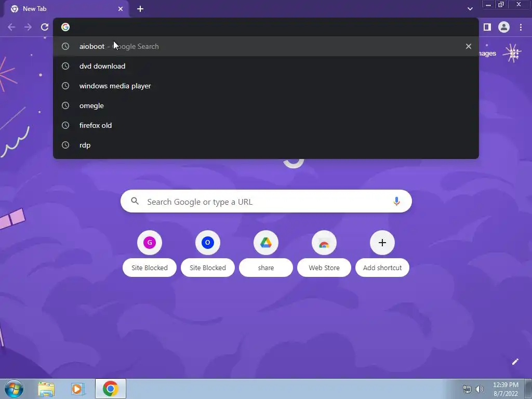
Task: Go forward with the forward arrow
Action: point(28,27)
